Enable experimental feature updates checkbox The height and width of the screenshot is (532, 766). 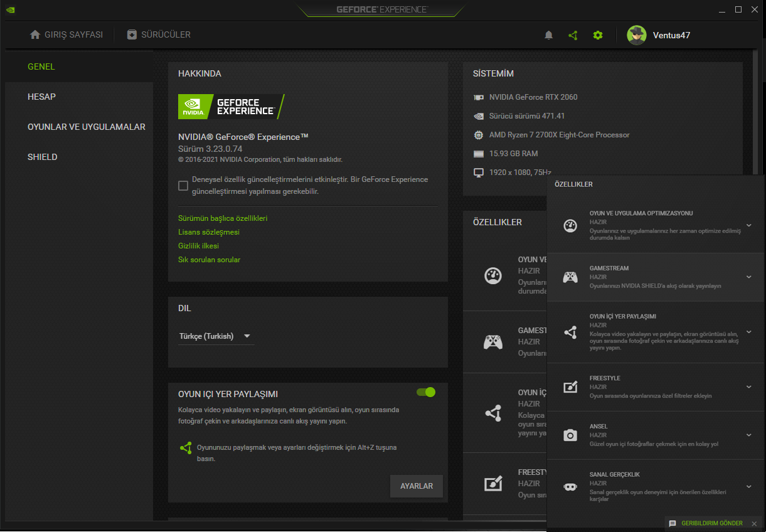point(183,186)
